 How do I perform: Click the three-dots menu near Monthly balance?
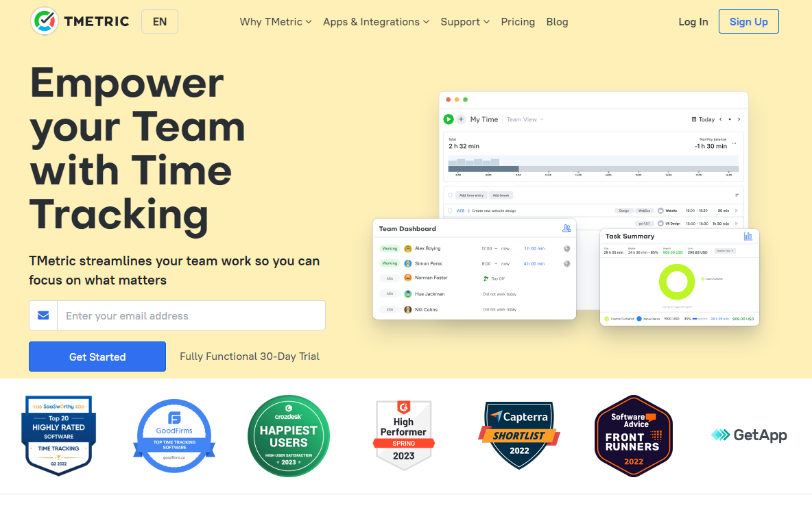click(734, 143)
